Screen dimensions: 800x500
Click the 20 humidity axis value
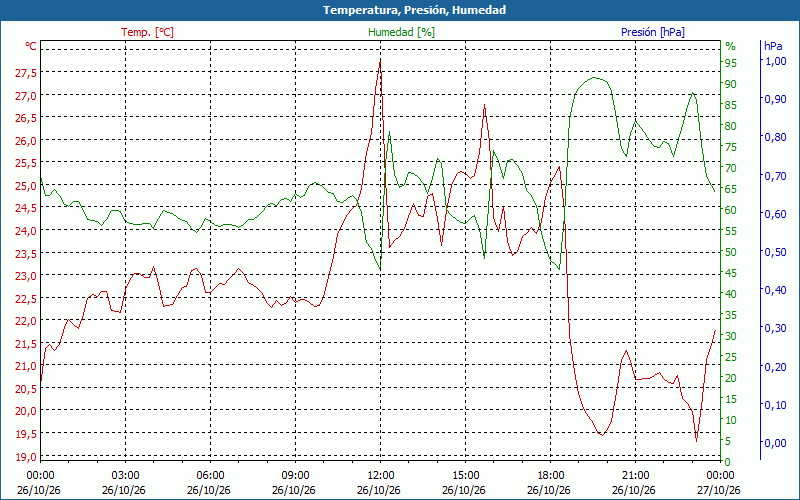coord(731,378)
